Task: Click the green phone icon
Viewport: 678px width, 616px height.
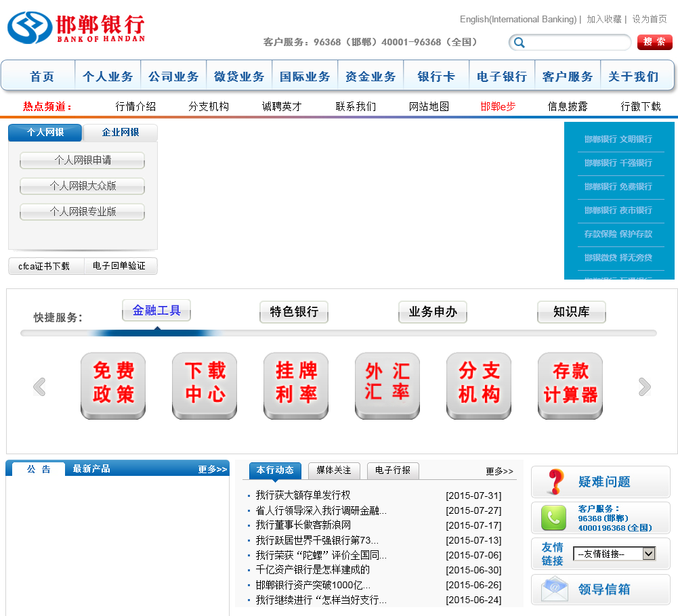Action: 553,517
